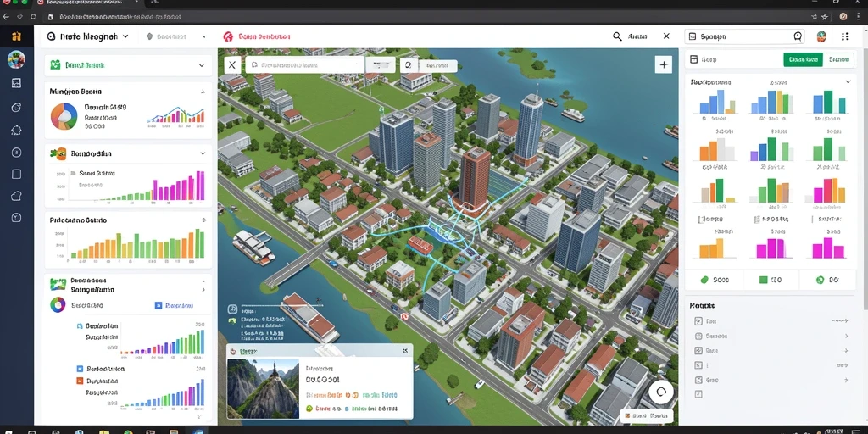Click the green oval indicator beside 9000
Image resolution: width=868 pixels, height=434 pixels.
pos(704,280)
